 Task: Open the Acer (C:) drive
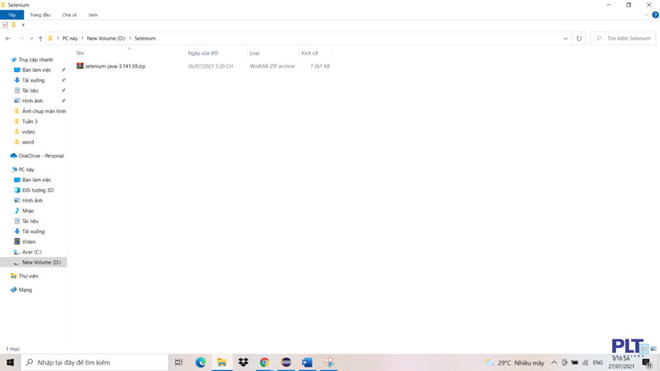click(x=32, y=252)
